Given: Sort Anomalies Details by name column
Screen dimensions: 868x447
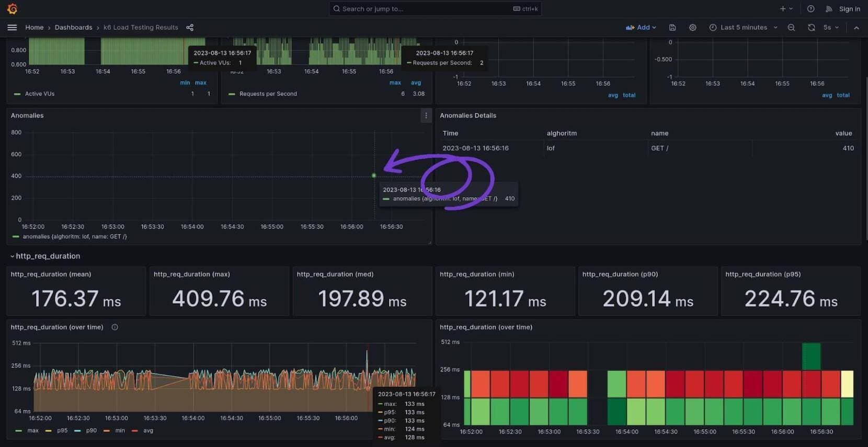Looking at the screenshot, I should click(659, 133).
